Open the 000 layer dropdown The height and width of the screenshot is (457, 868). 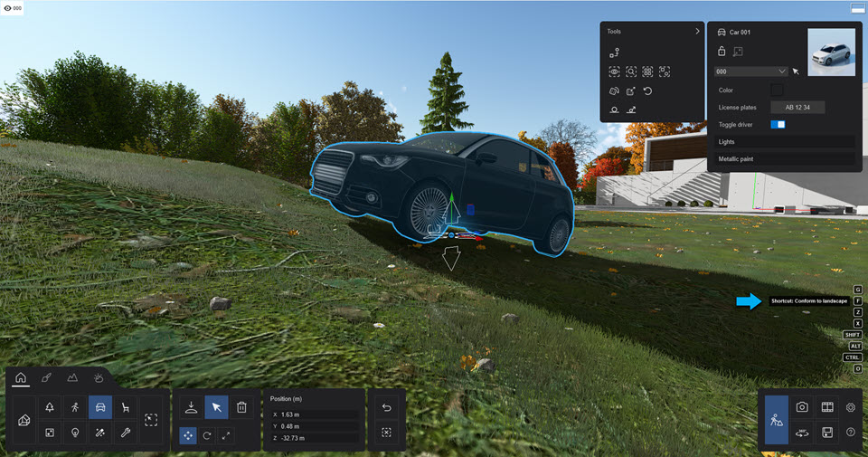click(x=750, y=71)
